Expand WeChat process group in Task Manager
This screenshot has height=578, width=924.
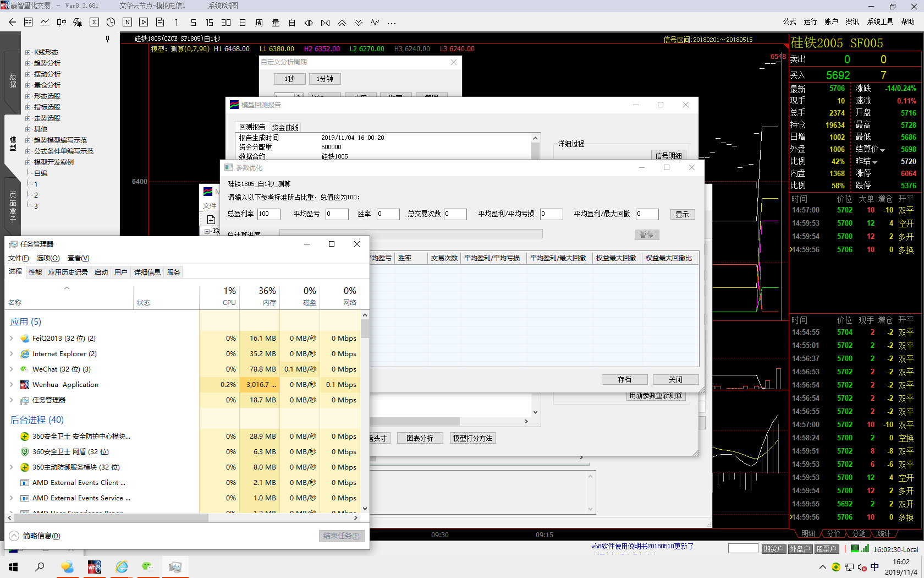pyautogui.click(x=12, y=369)
